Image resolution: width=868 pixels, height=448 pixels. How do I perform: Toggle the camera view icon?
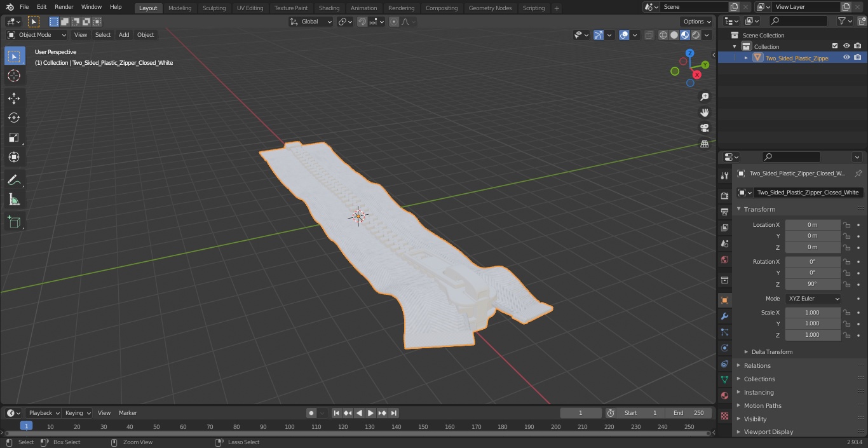704,128
